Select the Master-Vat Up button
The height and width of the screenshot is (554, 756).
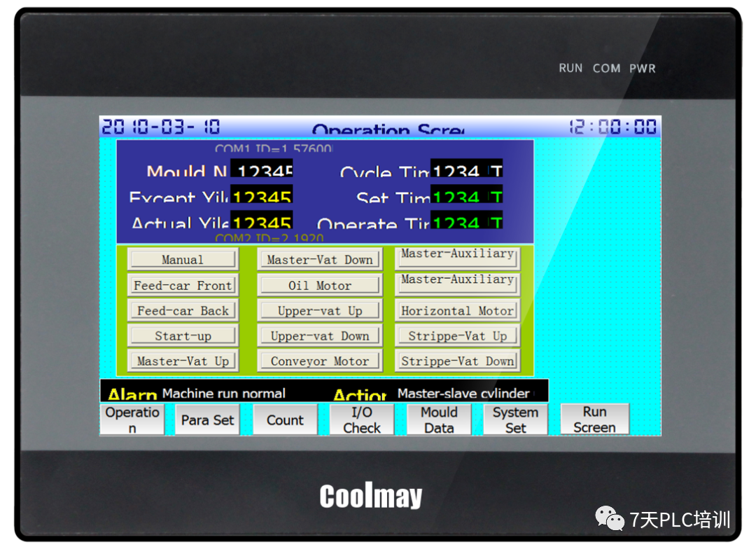pos(183,361)
